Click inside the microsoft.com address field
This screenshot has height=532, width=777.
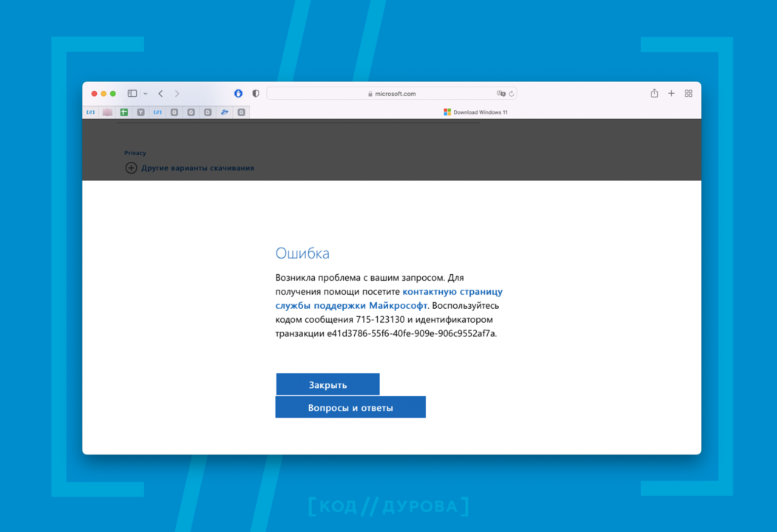(392, 93)
